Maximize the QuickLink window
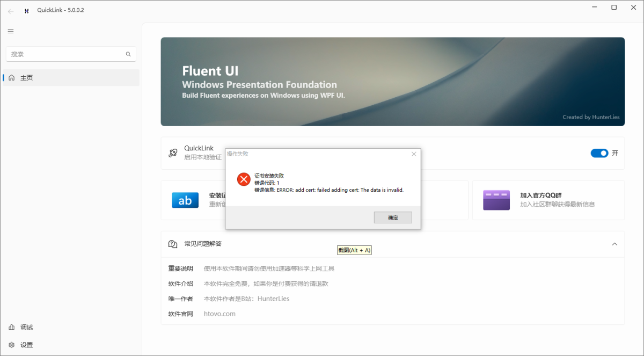The width and height of the screenshot is (644, 356). [x=614, y=8]
